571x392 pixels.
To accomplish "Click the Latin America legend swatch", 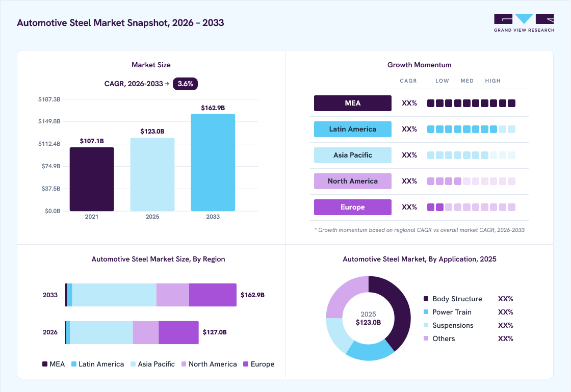I will [x=74, y=364].
